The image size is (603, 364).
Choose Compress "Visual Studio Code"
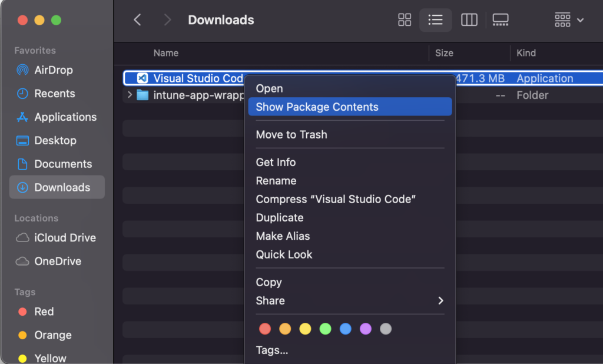[x=350, y=199]
